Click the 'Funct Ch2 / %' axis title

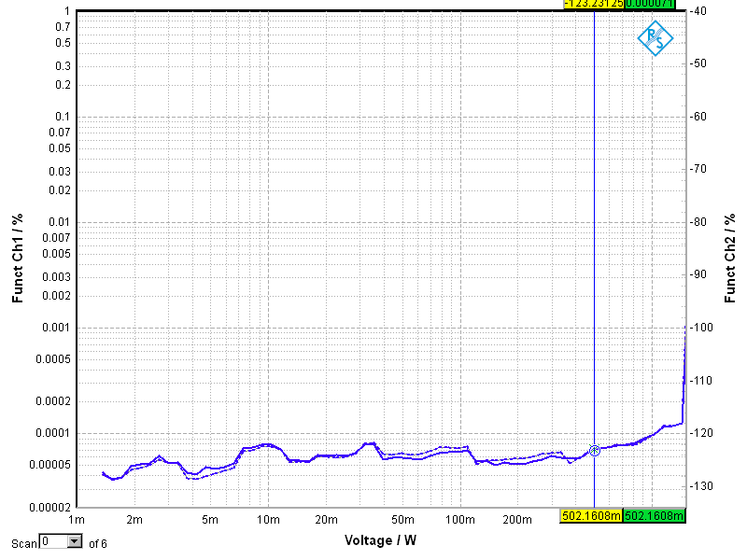pos(730,258)
